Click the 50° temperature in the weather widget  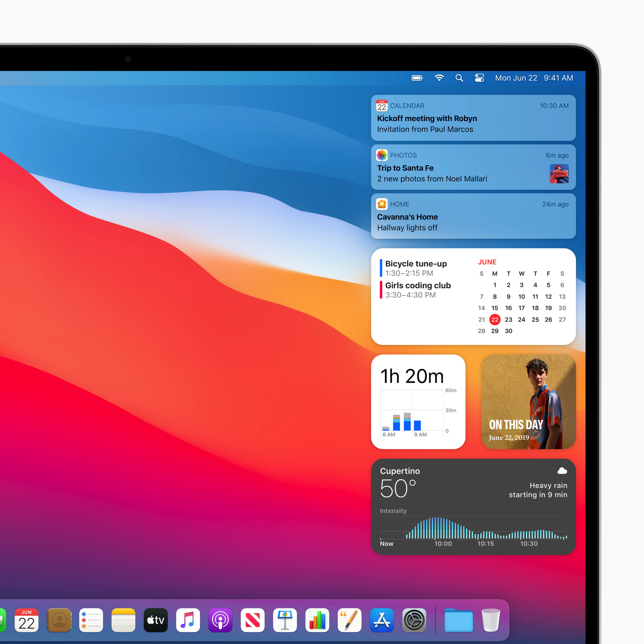(398, 488)
